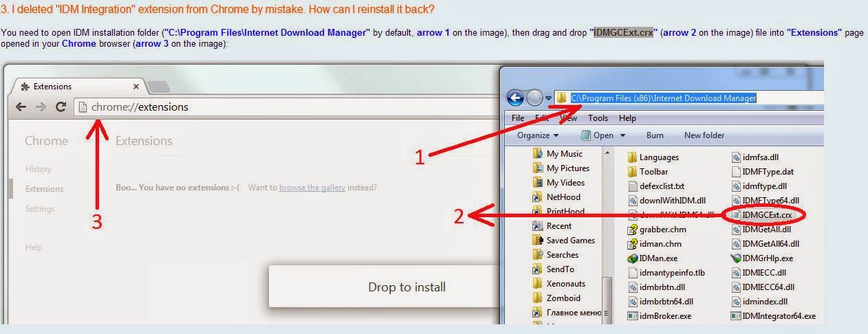Select the Extensions tab in Chrome
The image size is (868, 334).
click(x=77, y=87)
